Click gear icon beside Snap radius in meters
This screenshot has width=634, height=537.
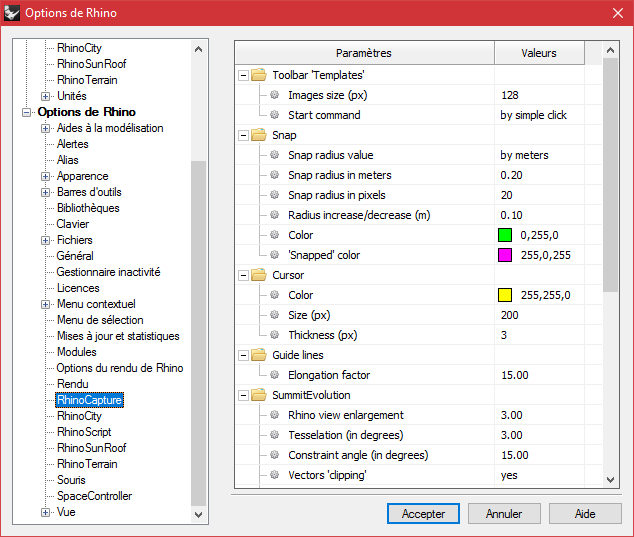[x=275, y=175]
